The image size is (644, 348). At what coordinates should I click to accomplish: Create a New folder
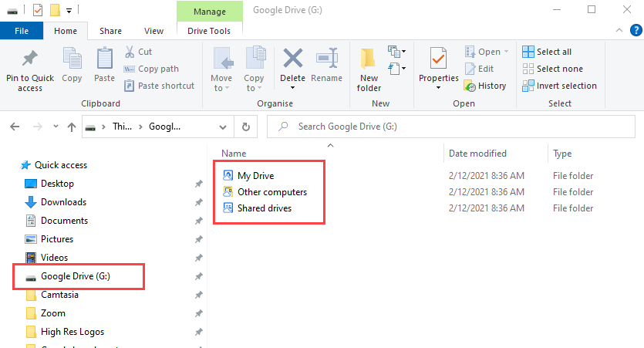tap(369, 69)
